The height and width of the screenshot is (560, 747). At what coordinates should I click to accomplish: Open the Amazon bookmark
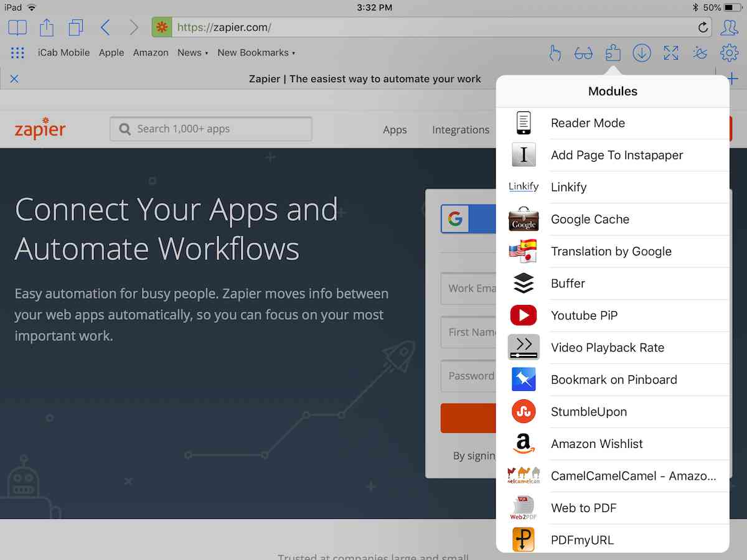151,53
